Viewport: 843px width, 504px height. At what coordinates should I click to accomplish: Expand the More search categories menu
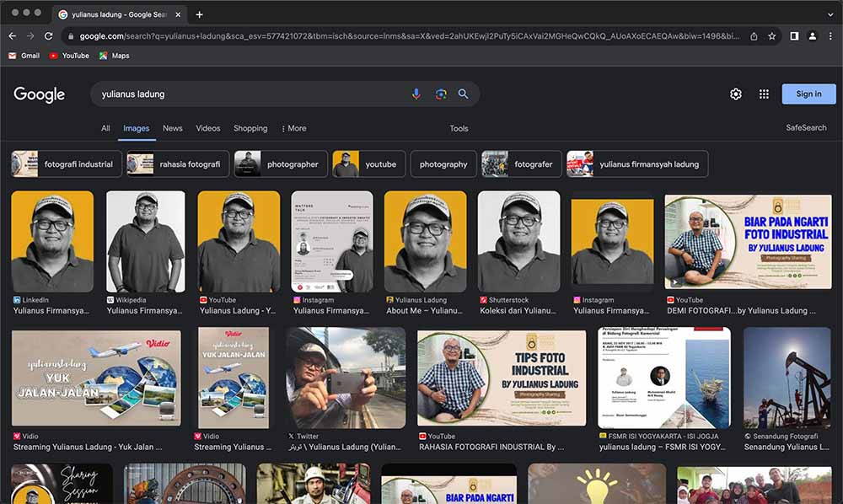pos(293,129)
